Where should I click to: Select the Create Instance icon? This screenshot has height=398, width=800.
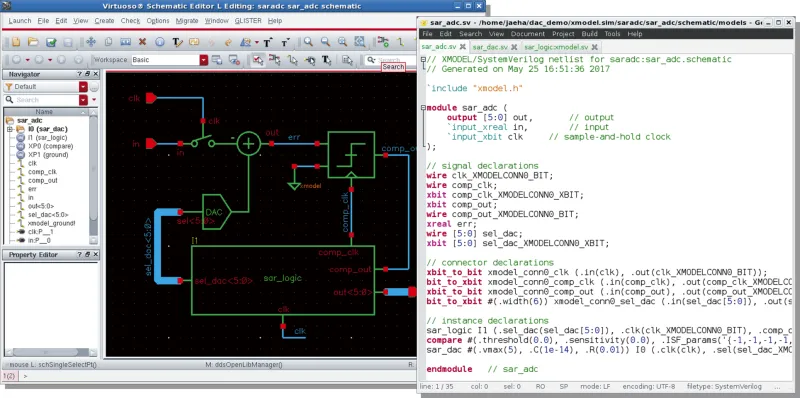[383, 42]
